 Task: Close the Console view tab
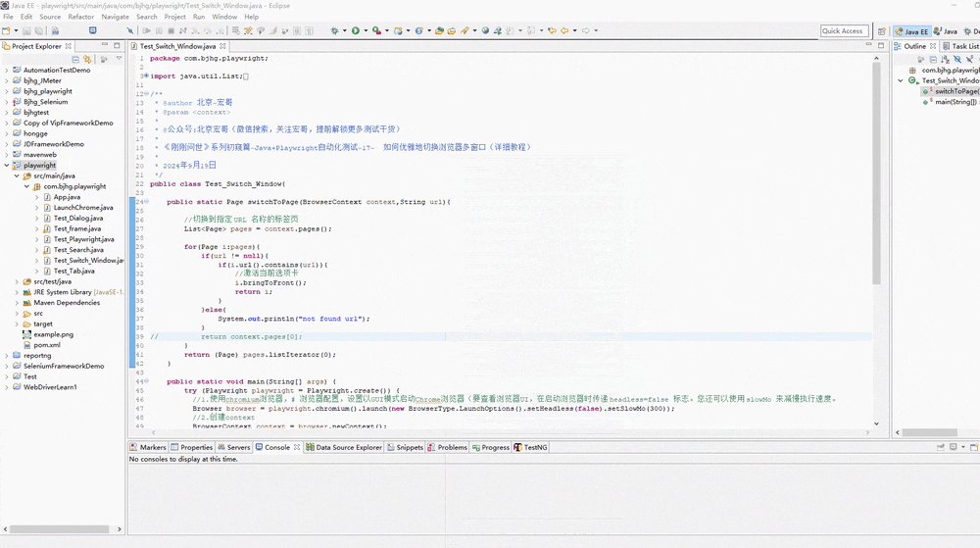point(297,447)
